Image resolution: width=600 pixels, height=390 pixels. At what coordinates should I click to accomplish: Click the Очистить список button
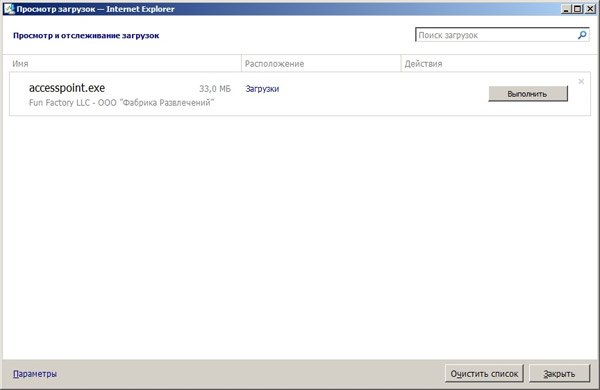[484, 374]
